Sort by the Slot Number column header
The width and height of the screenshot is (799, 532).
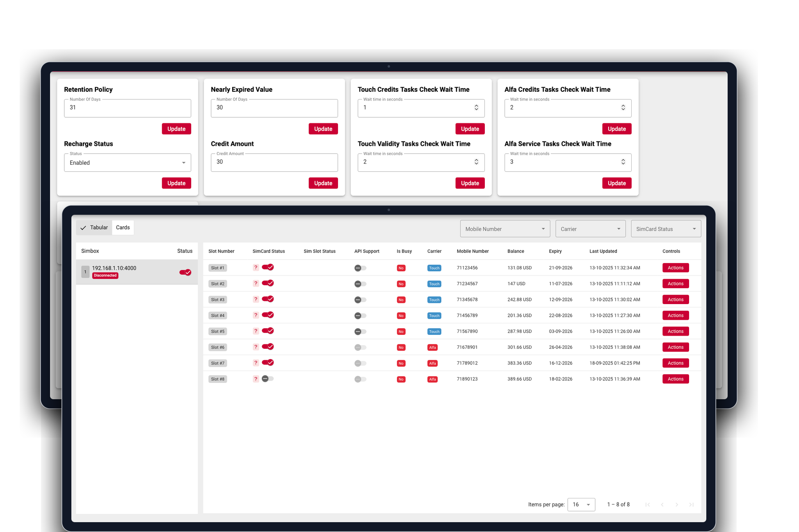221,251
